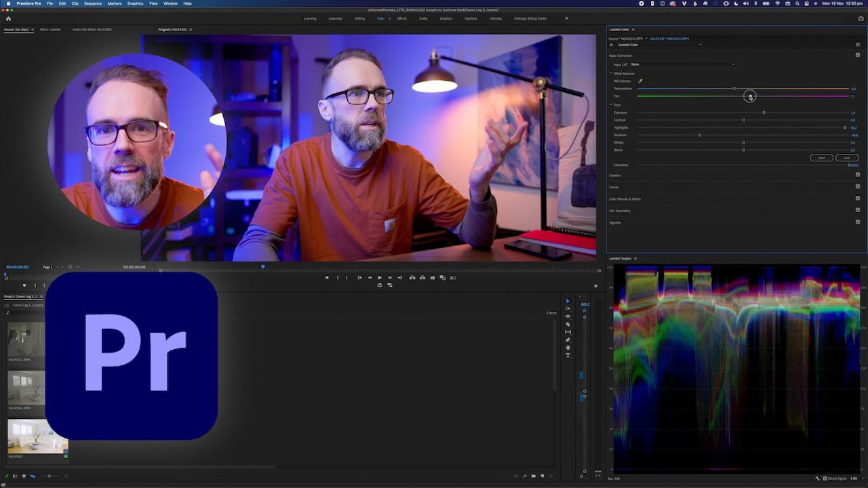
Task: Click the Auto button under Tone
Action: point(847,157)
